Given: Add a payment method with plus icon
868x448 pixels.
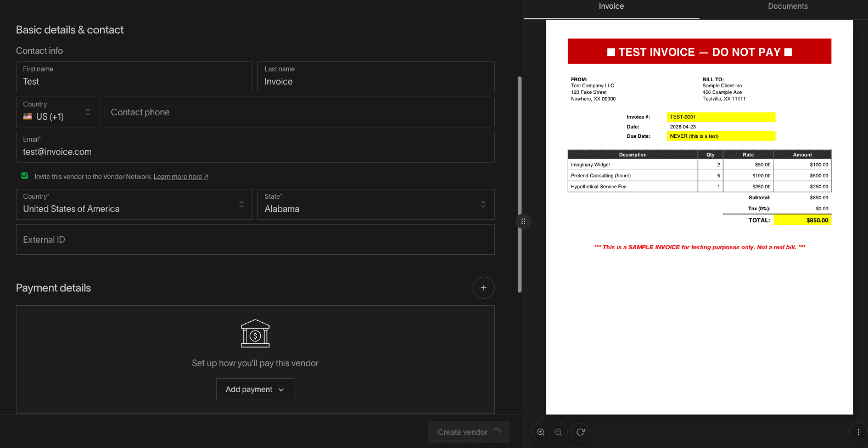Looking at the screenshot, I should (484, 288).
